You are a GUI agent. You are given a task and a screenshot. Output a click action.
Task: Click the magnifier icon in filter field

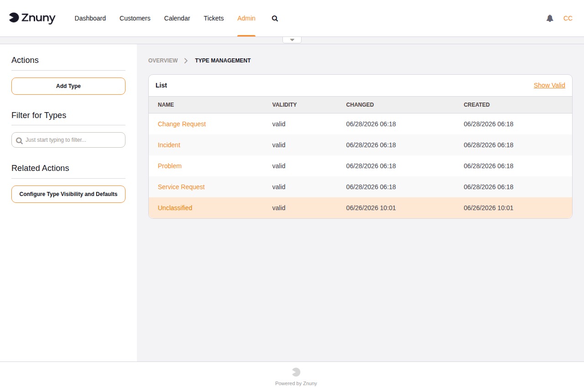(x=19, y=140)
